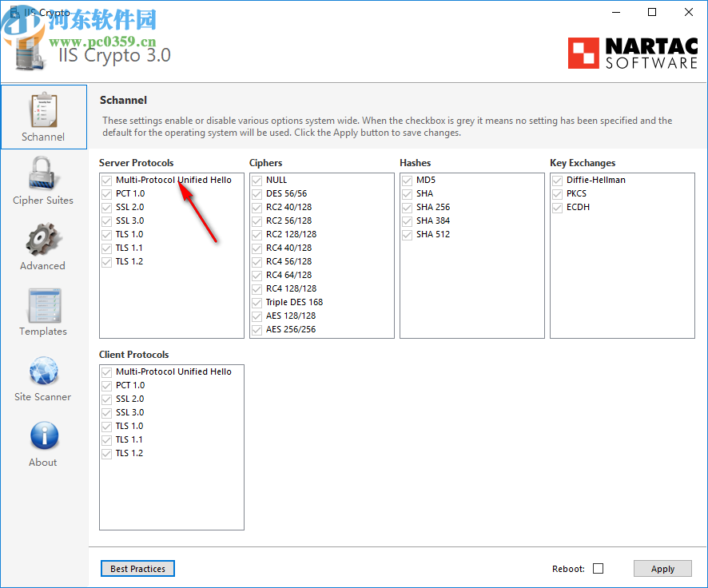This screenshot has height=588, width=708.
Task: Switch to the Templates tab label
Action: 43,332
